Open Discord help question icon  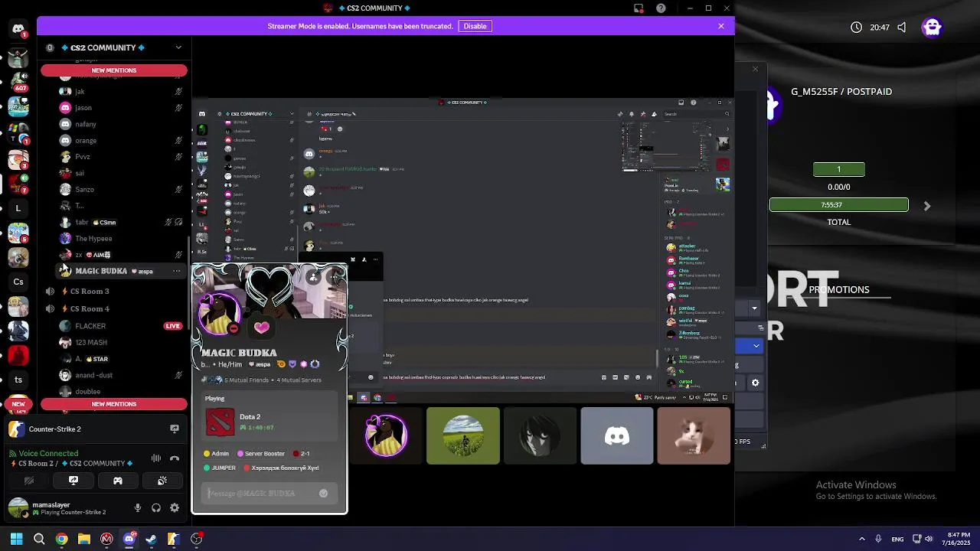(x=661, y=8)
